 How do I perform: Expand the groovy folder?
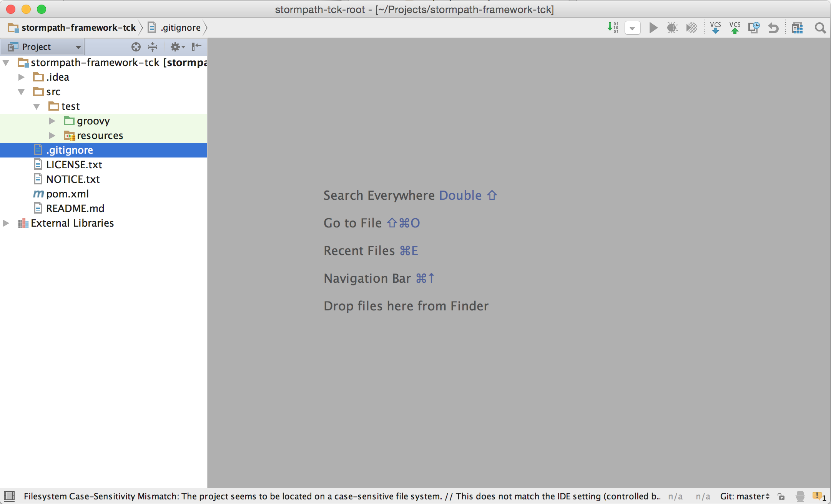(x=52, y=121)
